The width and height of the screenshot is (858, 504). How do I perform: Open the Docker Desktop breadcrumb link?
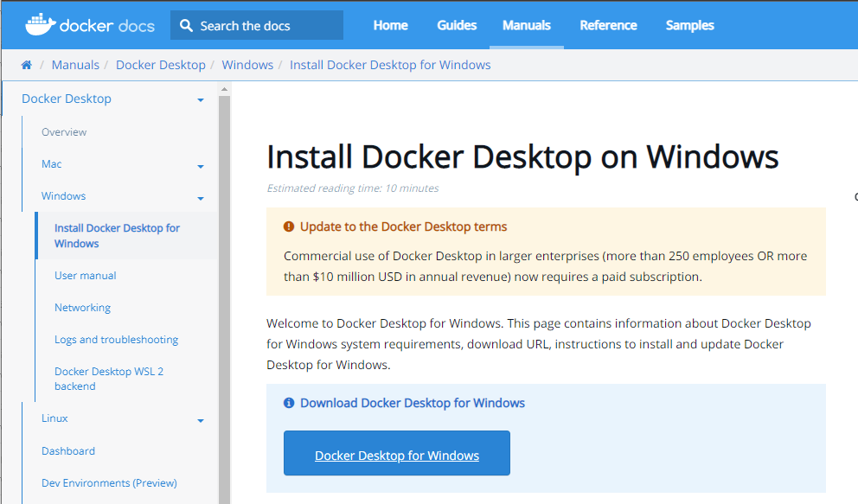(x=161, y=65)
